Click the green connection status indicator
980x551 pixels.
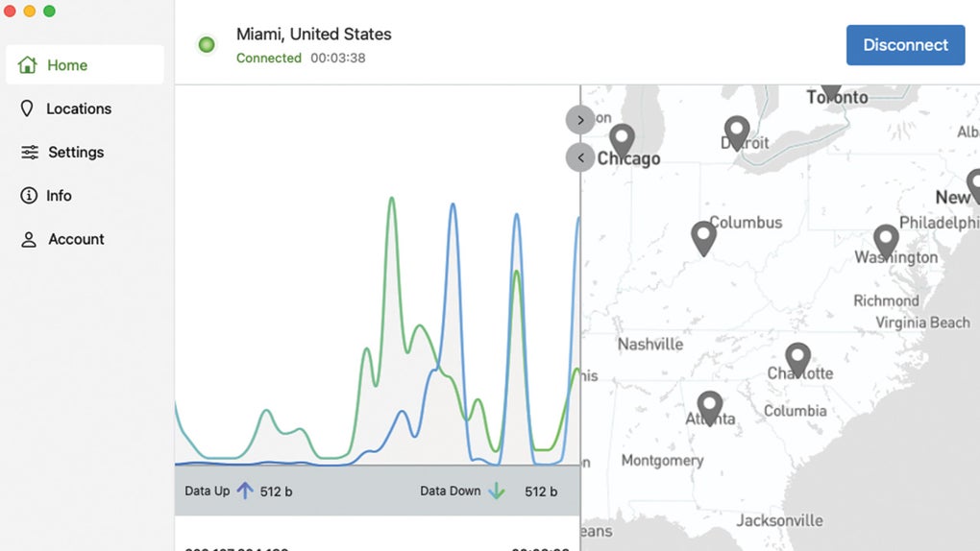click(x=206, y=44)
